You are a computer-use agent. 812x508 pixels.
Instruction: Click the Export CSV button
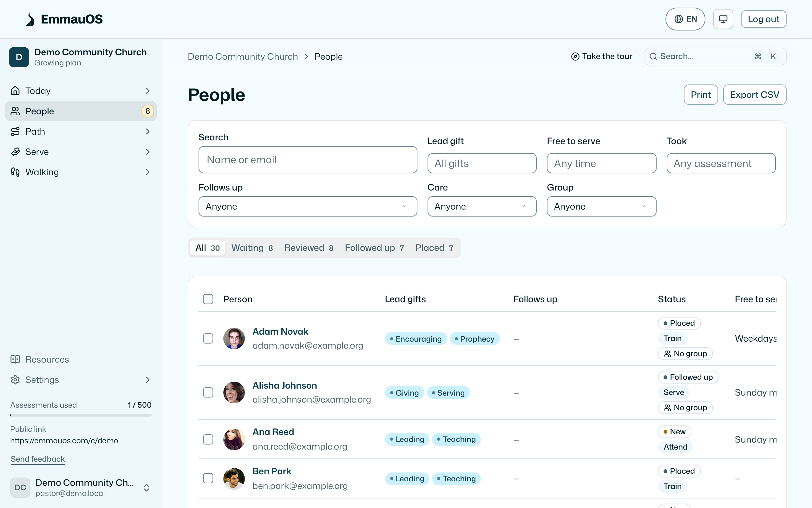click(755, 95)
